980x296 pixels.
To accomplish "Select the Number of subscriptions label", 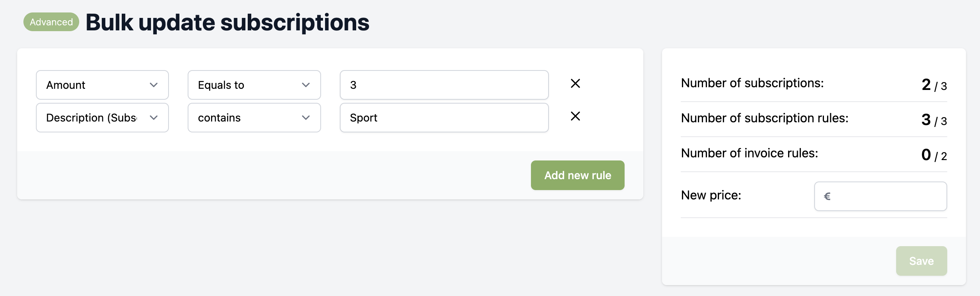I will (x=752, y=83).
